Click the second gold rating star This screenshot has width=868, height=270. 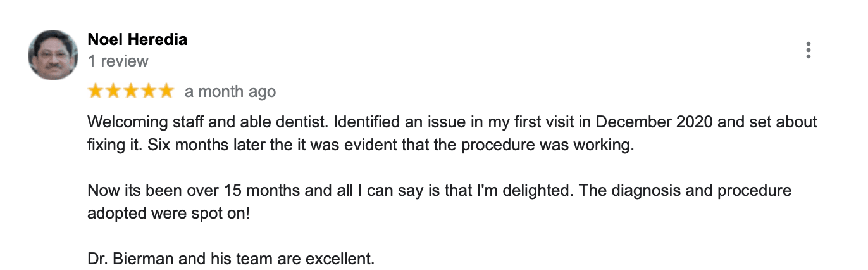(113, 91)
